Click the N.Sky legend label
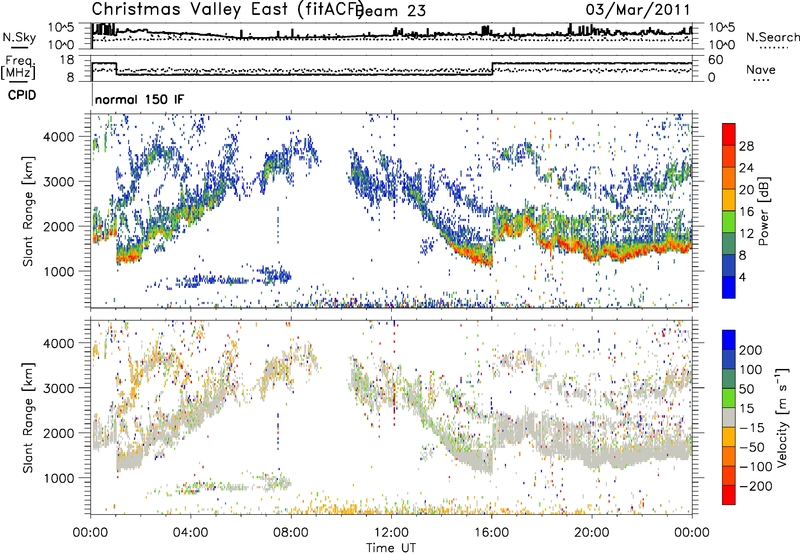The image size is (800, 554). pos(19,37)
